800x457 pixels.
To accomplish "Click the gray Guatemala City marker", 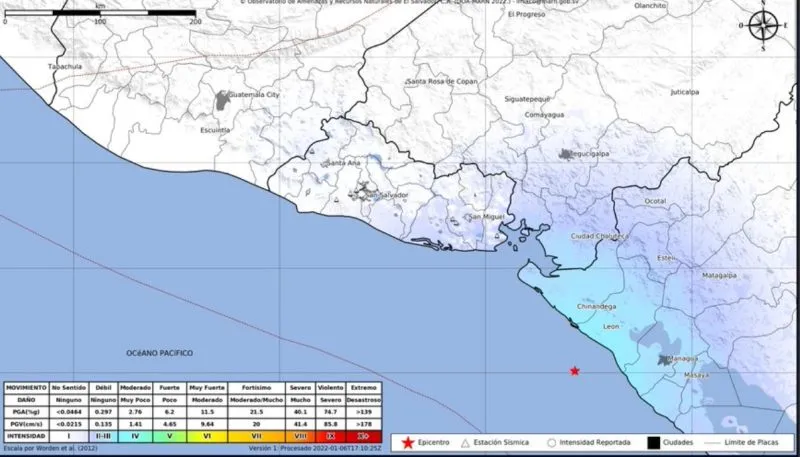I will [222, 100].
